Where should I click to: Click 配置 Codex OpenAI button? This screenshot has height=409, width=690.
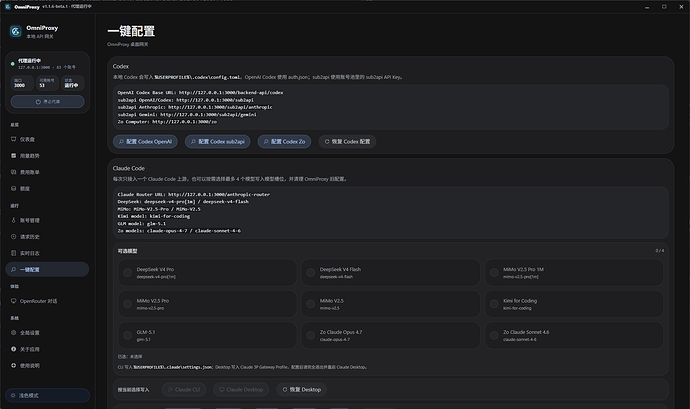[x=145, y=141]
